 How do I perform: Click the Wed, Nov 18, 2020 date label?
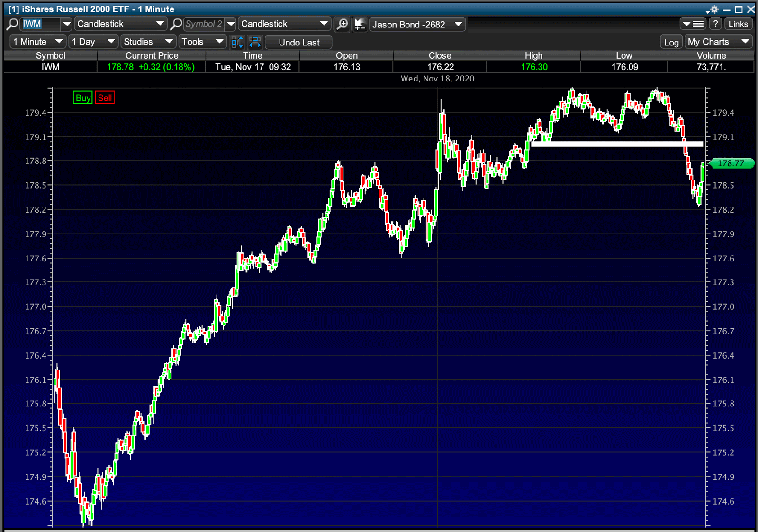coord(437,79)
